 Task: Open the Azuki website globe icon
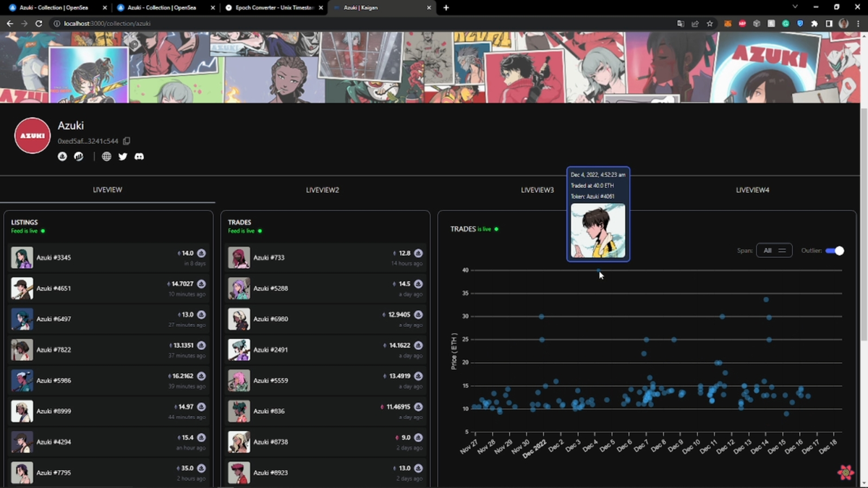[x=106, y=156]
